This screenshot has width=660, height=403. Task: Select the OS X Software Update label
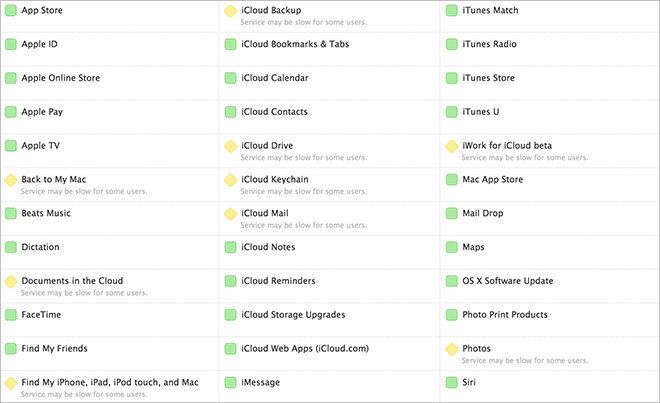pos(508,281)
